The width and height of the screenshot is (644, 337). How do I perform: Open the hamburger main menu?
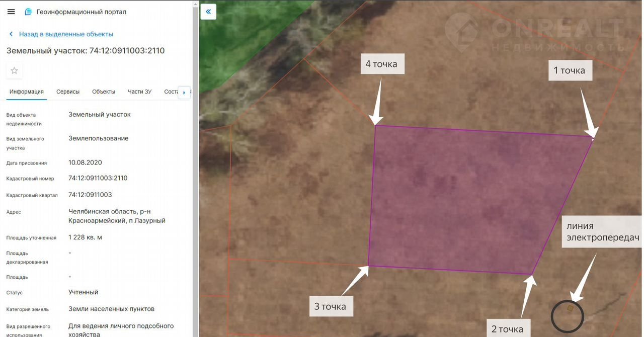(11, 12)
